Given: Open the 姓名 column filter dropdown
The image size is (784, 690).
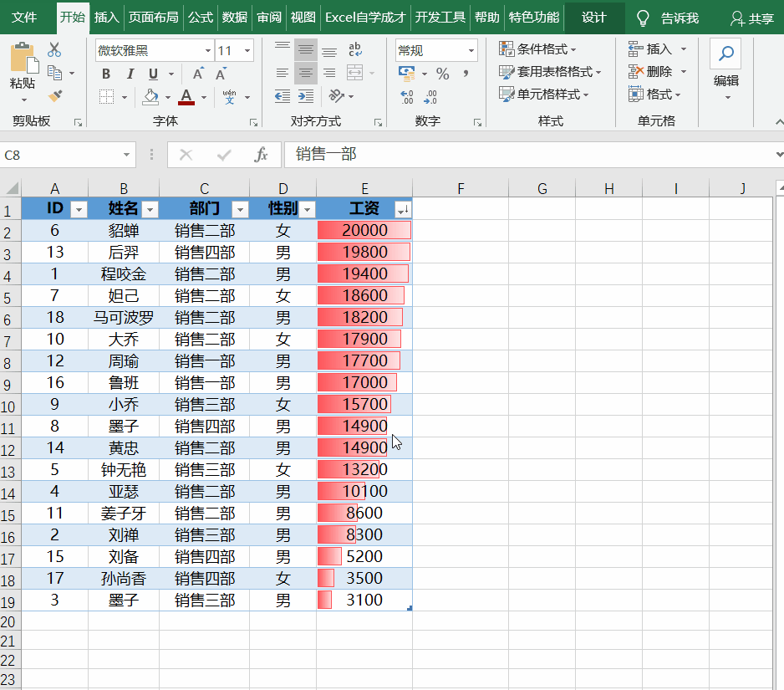Looking at the screenshot, I should 150,209.
